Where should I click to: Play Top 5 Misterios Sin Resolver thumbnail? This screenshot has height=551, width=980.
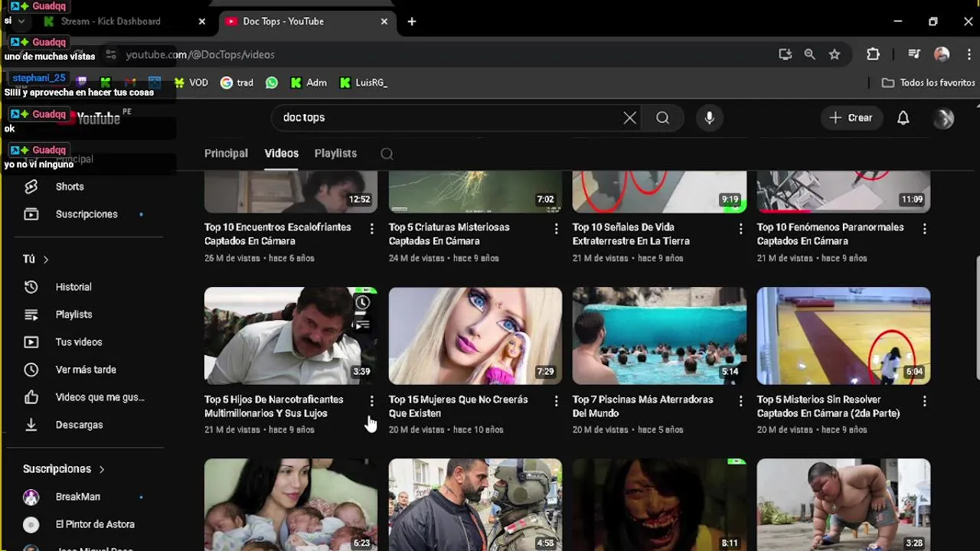[844, 336]
